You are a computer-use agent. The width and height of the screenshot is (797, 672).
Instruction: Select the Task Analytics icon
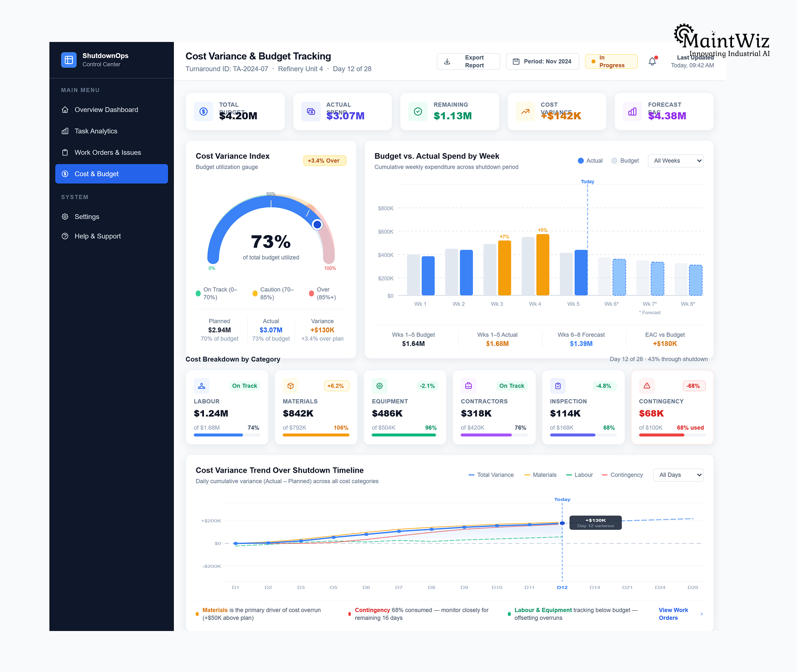coord(65,131)
